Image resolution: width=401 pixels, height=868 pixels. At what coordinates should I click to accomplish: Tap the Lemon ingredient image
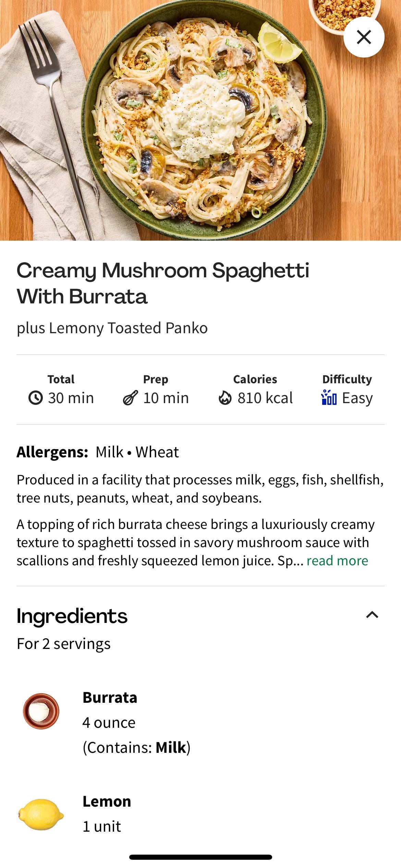tap(41, 814)
